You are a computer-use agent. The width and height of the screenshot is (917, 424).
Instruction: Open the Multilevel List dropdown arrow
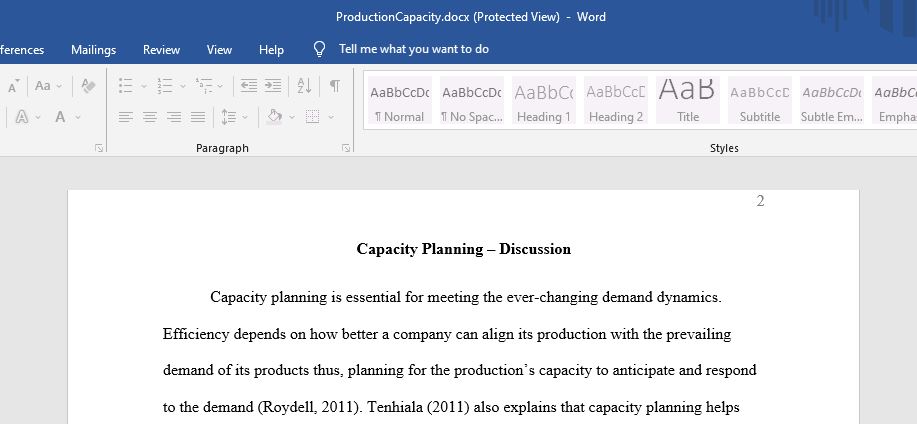pos(220,87)
